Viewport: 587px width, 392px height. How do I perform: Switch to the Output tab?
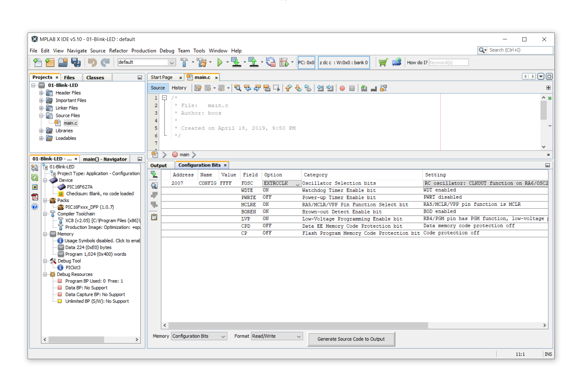159,165
